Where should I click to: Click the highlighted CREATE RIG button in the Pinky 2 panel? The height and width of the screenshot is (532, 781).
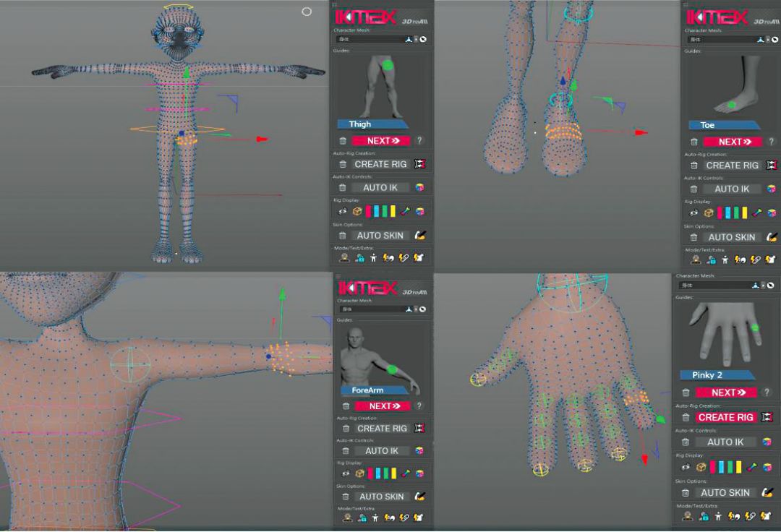(x=726, y=418)
